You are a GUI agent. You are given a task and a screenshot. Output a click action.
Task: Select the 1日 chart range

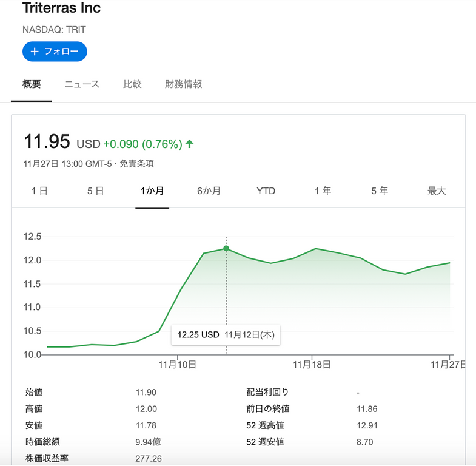click(x=39, y=191)
